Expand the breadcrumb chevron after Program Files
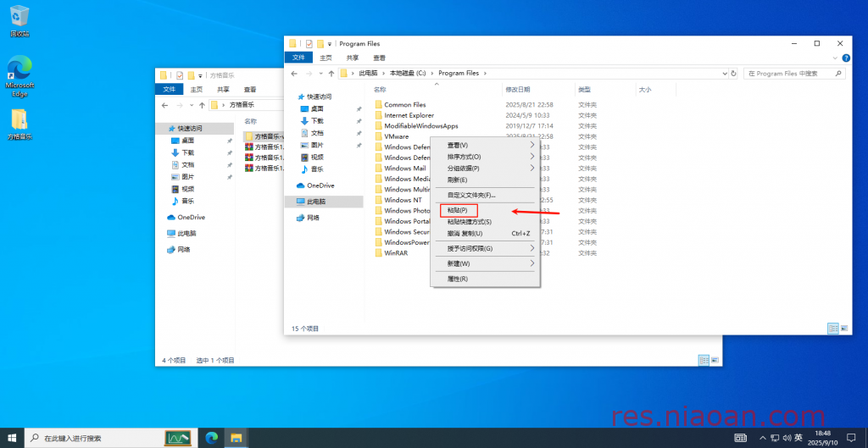 click(484, 73)
